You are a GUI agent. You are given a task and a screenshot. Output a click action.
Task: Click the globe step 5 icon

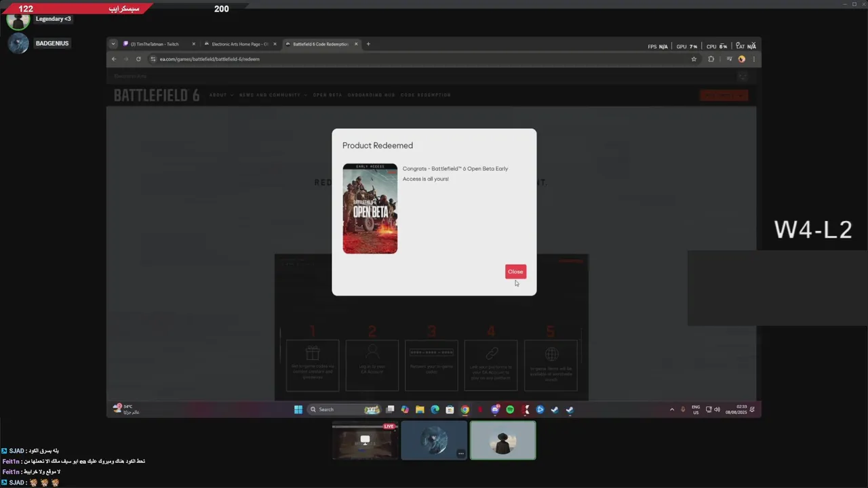pos(551,354)
